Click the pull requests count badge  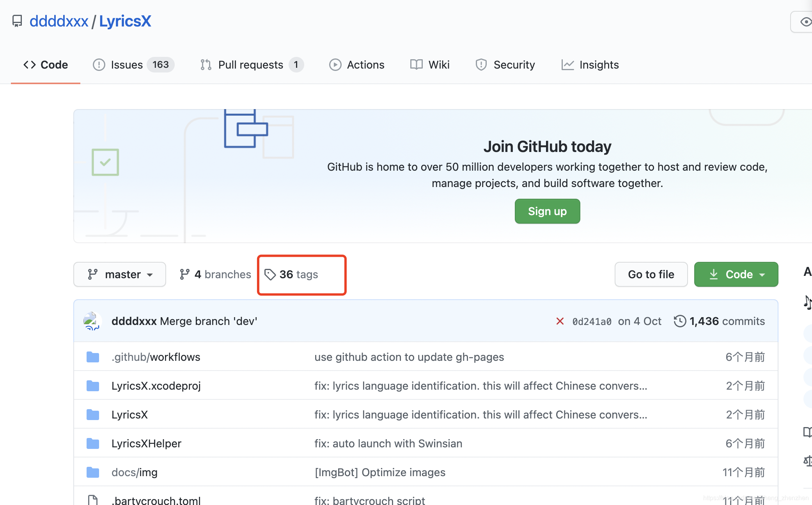pos(296,65)
